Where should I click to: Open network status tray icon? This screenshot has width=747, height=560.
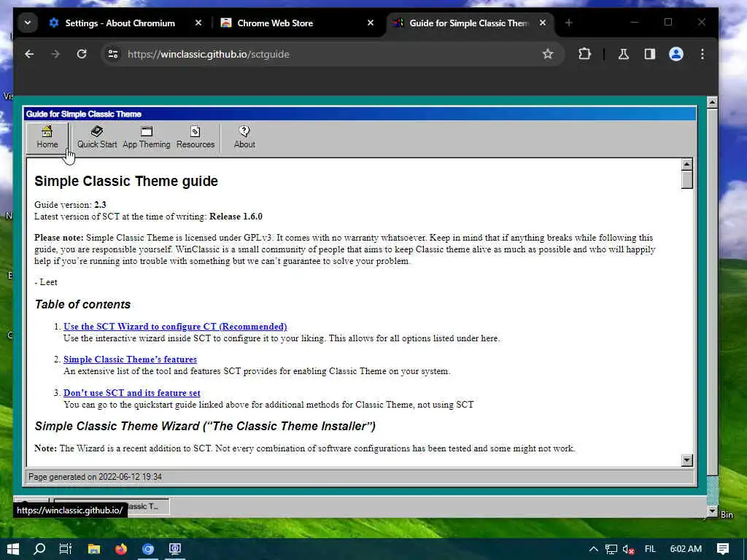611,549
